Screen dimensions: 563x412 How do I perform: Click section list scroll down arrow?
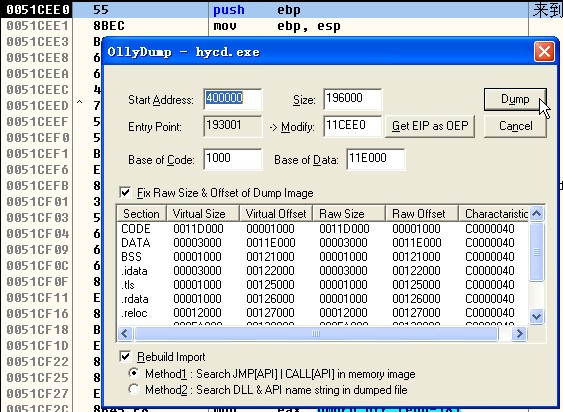536,316
